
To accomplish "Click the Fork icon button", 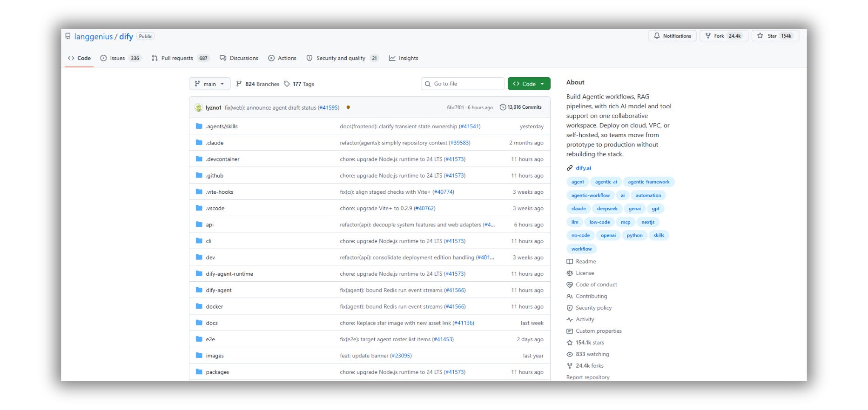I will click(x=708, y=36).
